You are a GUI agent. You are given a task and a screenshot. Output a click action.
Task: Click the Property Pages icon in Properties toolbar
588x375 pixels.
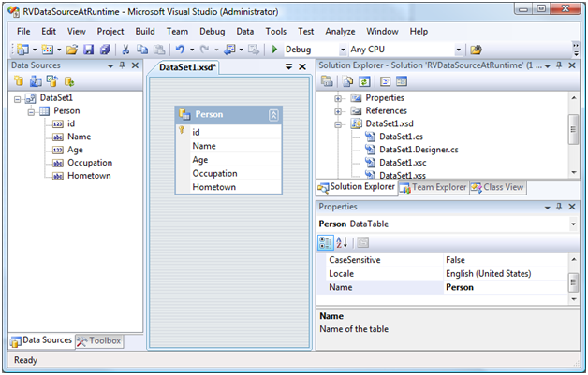[x=362, y=243]
